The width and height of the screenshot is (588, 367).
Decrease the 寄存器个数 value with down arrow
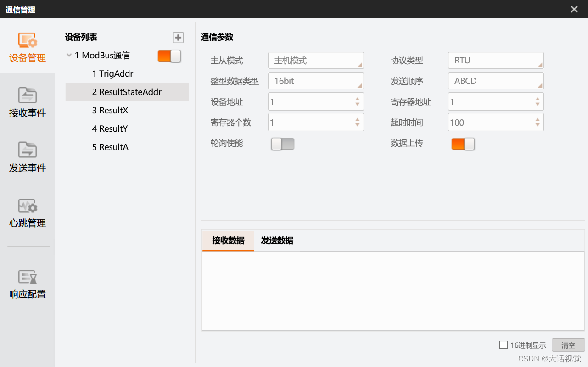358,125
